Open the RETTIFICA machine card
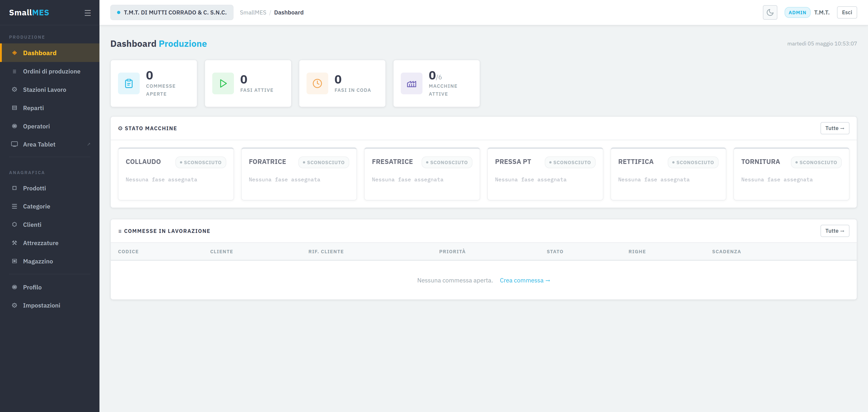Viewport: 868px width, 412px height. pos(668,174)
